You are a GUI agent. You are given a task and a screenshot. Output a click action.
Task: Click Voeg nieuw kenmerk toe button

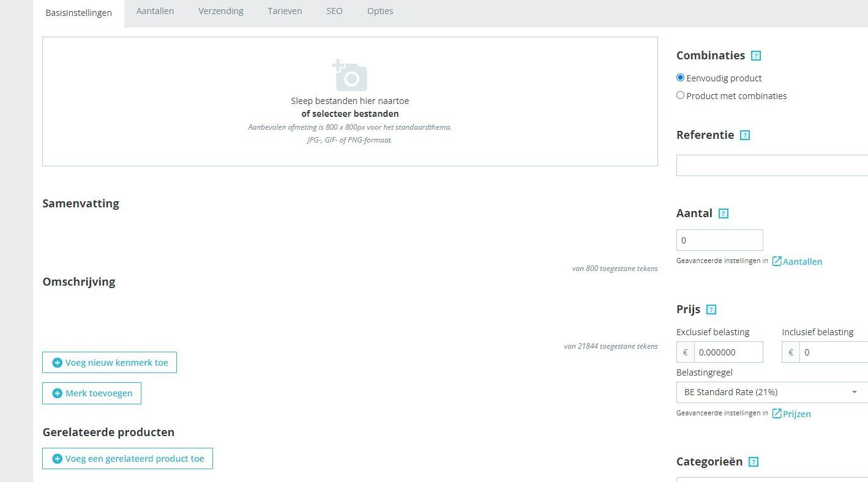coord(110,363)
